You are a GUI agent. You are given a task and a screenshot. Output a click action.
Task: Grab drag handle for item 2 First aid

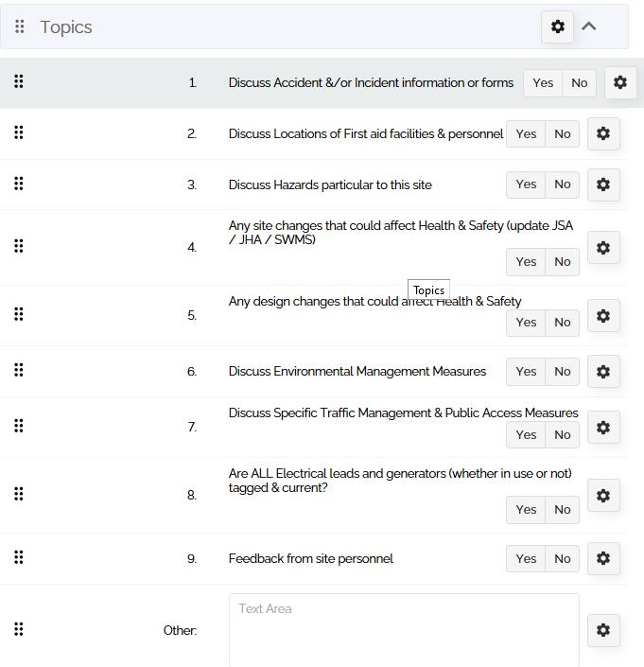pyautogui.click(x=19, y=132)
